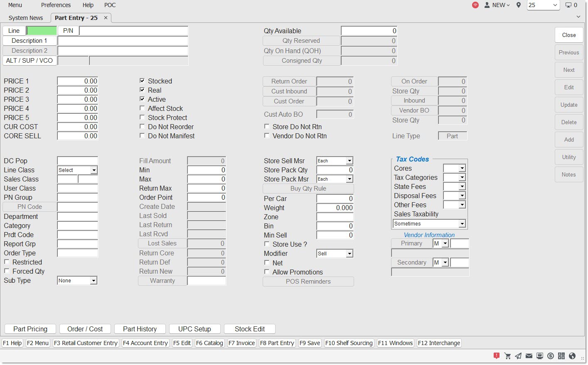Viewport: 588px width, 365px height.
Task: Switch to the System News tab
Action: pyautogui.click(x=26, y=18)
